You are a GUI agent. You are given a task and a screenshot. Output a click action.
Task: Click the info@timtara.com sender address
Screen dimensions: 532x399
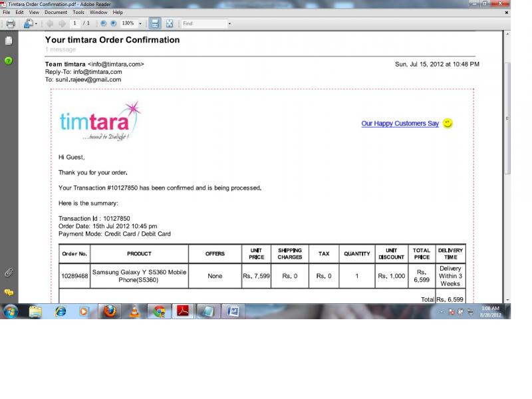pos(116,64)
